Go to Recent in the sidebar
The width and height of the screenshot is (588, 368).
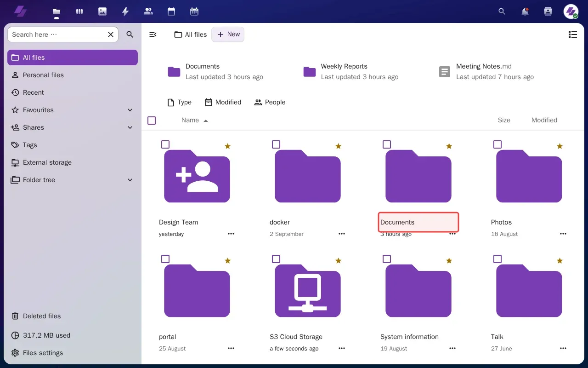pyautogui.click(x=34, y=92)
